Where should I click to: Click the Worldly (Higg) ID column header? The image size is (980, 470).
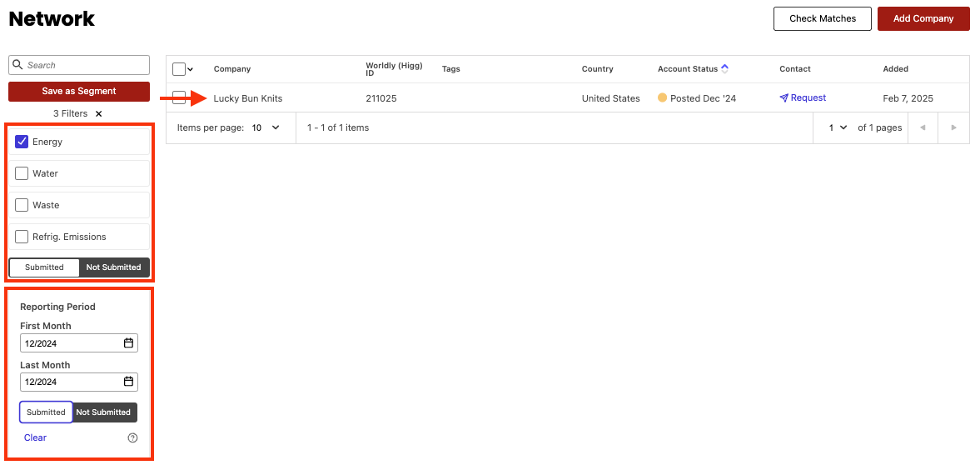(x=395, y=69)
